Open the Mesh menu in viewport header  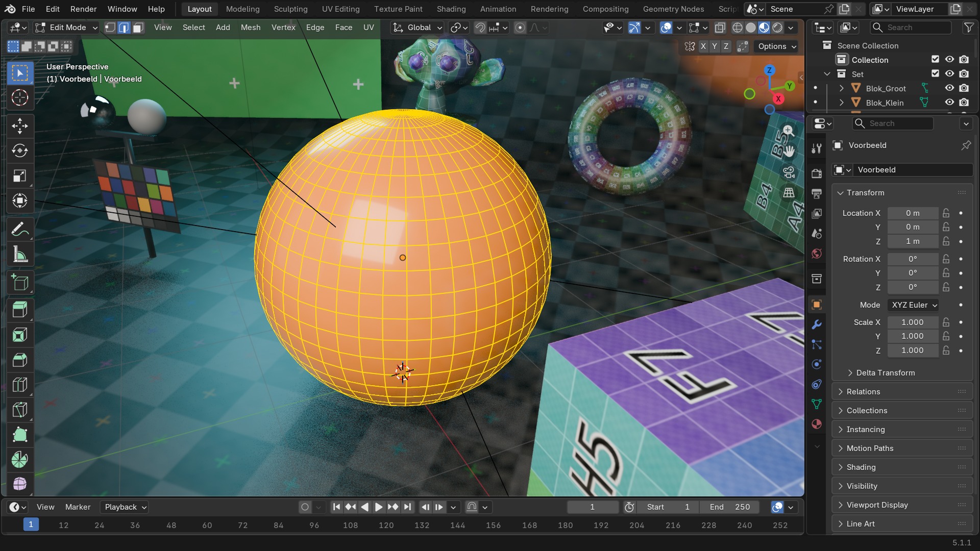(251, 28)
